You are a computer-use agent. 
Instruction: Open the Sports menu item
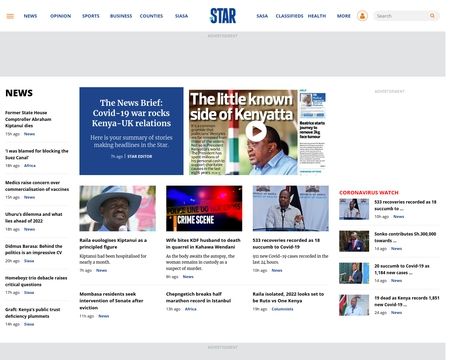91,16
